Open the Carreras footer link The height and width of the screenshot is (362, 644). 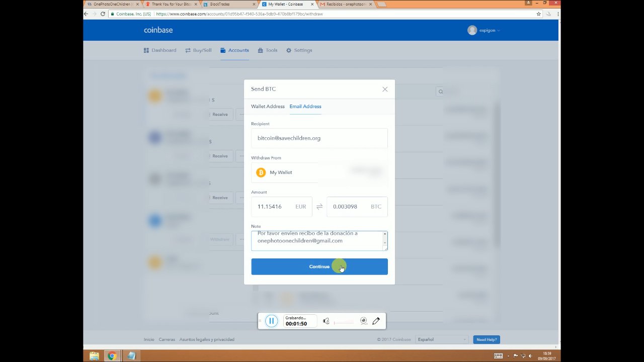coord(167,339)
